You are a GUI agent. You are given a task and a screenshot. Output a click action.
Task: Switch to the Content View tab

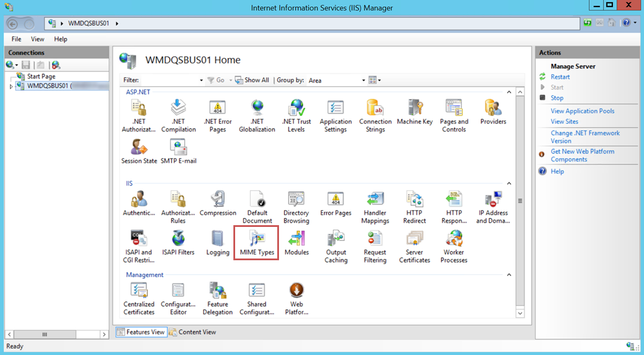[192, 332]
